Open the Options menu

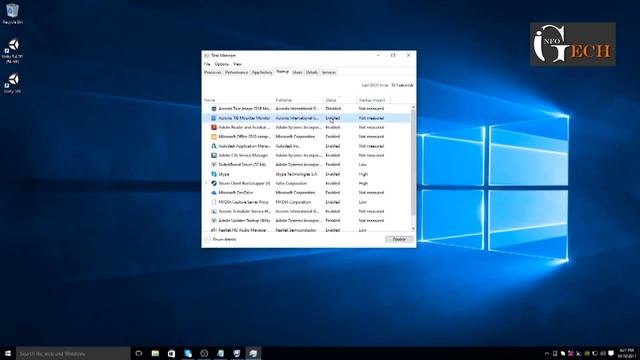pos(222,64)
